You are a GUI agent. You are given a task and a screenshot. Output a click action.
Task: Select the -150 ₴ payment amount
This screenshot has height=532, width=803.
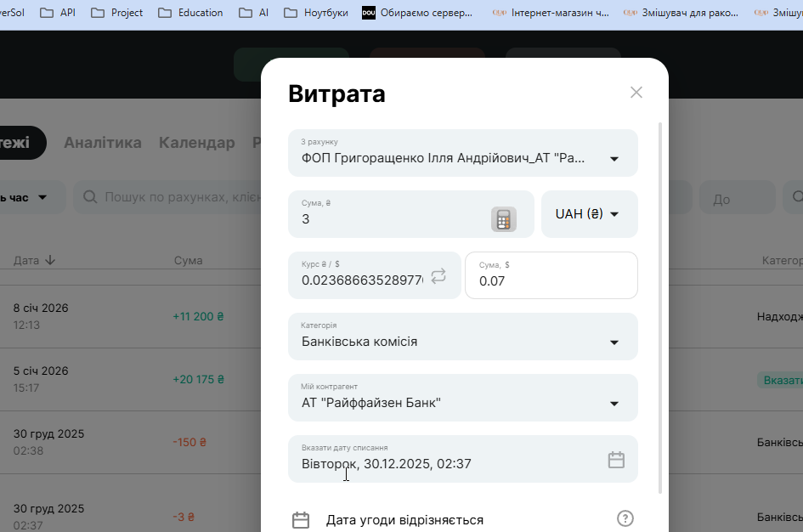click(189, 442)
